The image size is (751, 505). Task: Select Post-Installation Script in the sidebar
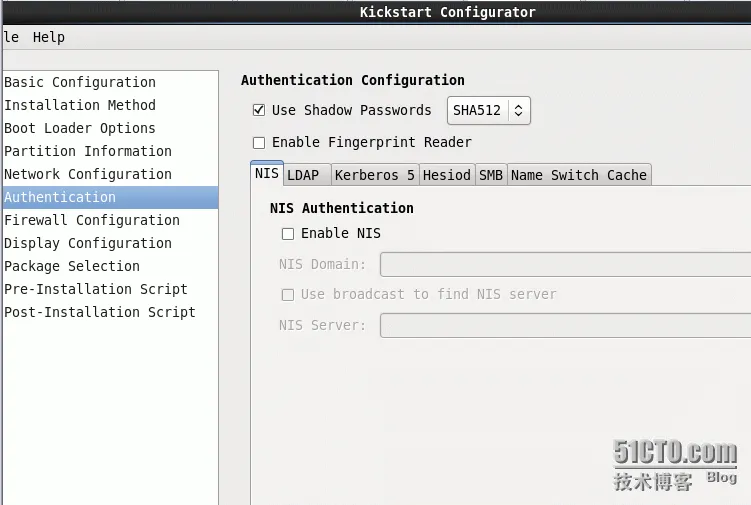coord(100,312)
